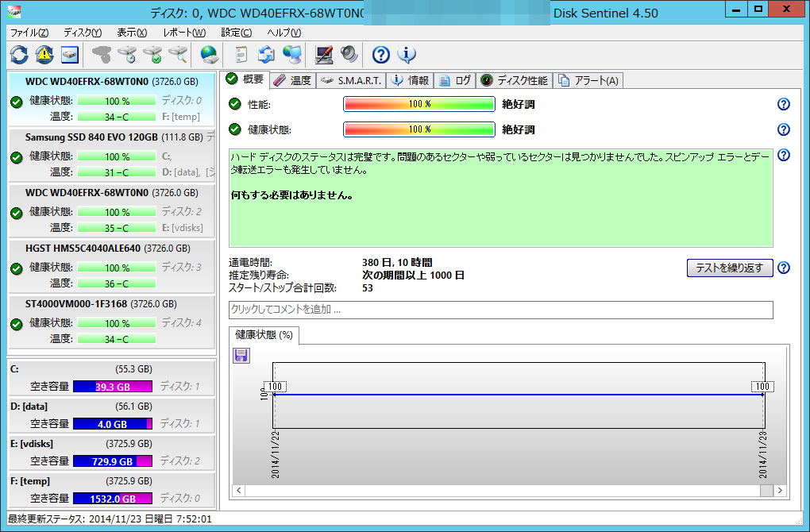The height and width of the screenshot is (532, 810).
Task: Click the disk with clock toolbar icon
Action: [127, 54]
